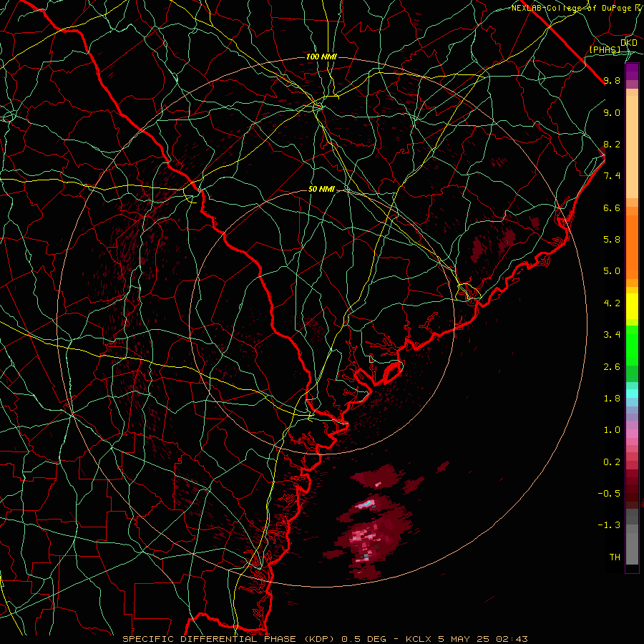Click the "6.6" value on the color scale
The height and width of the screenshot is (644, 644).
point(612,208)
